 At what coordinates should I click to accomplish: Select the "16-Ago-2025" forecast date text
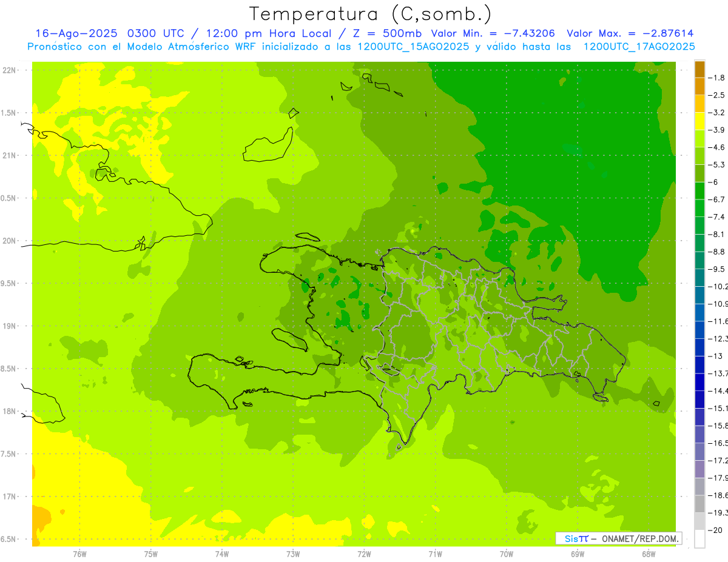click(x=76, y=33)
